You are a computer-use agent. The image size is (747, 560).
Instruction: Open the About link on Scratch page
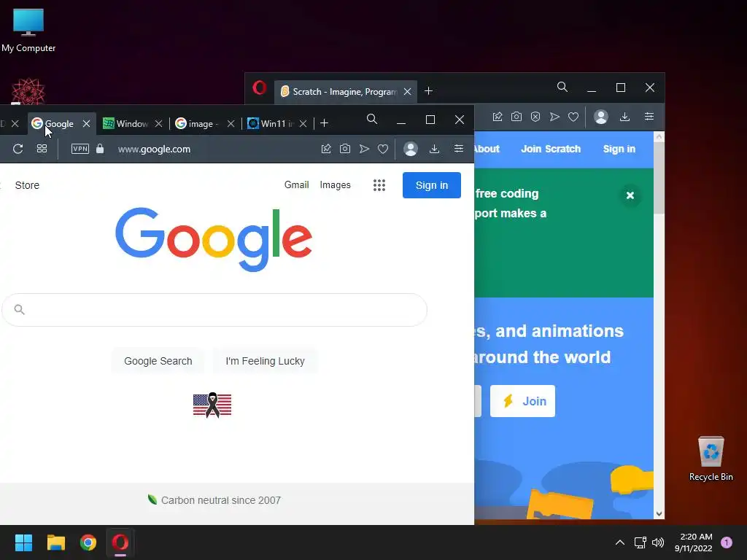(x=487, y=149)
